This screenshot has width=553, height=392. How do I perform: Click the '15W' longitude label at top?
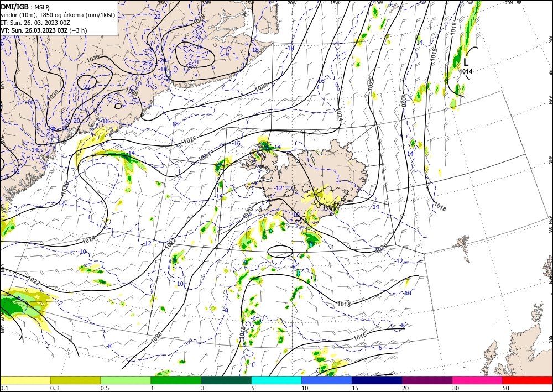pyautogui.click(x=335, y=3)
